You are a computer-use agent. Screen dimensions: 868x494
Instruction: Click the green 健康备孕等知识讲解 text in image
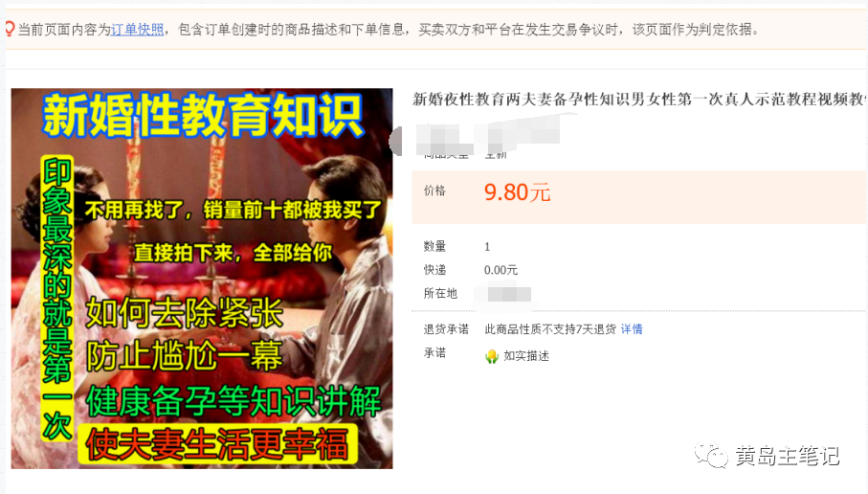(234, 400)
